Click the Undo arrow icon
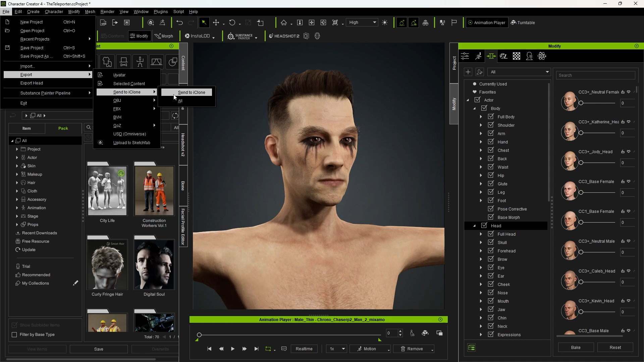The width and height of the screenshot is (644, 362). pyautogui.click(x=179, y=22)
